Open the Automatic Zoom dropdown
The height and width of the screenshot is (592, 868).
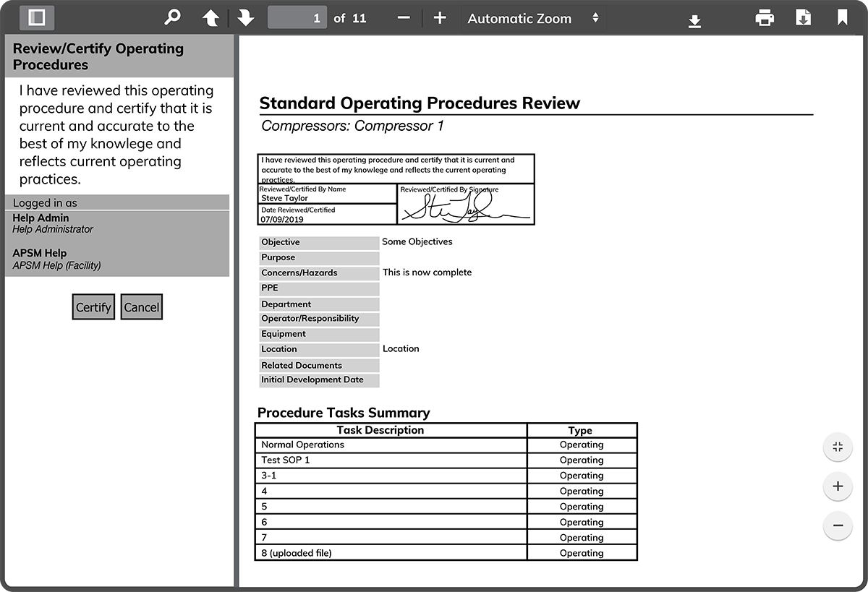[x=533, y=19]
